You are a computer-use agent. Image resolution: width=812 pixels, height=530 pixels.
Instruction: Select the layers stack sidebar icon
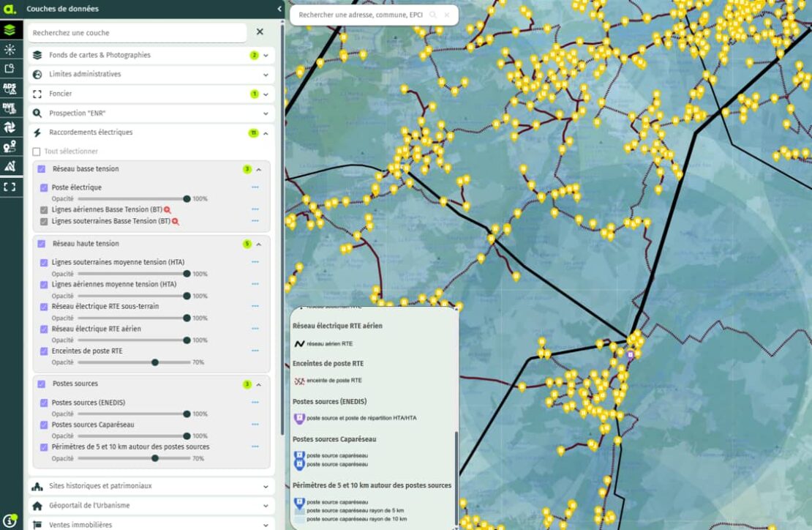point(10,30)
